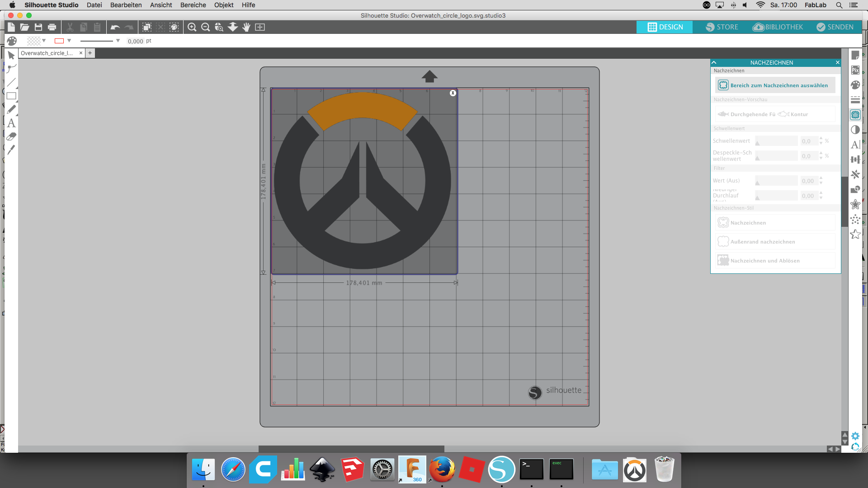Print the design with the printer icon
Screen dimensions: 868x488
pyautogui.click(x=52, y=27)
